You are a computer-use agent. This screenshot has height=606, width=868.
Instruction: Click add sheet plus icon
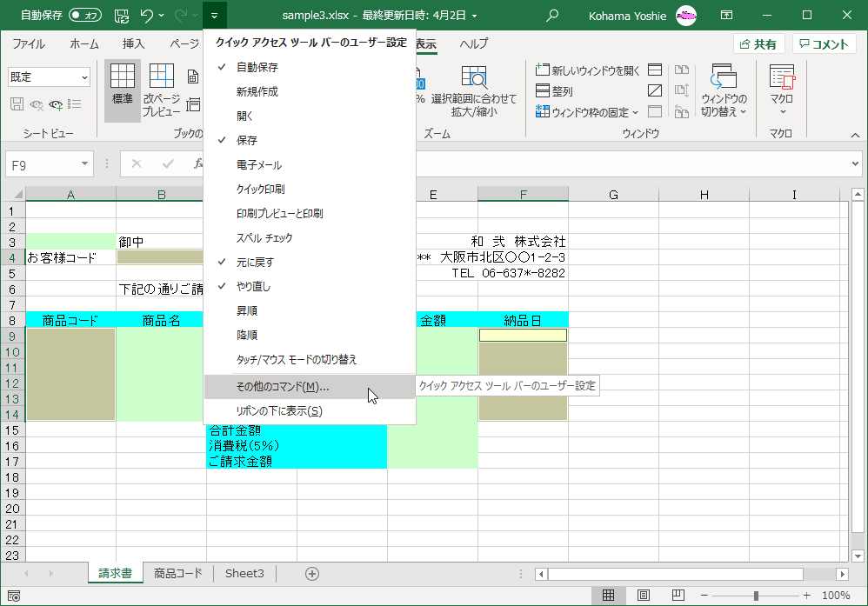pos(312,574)
